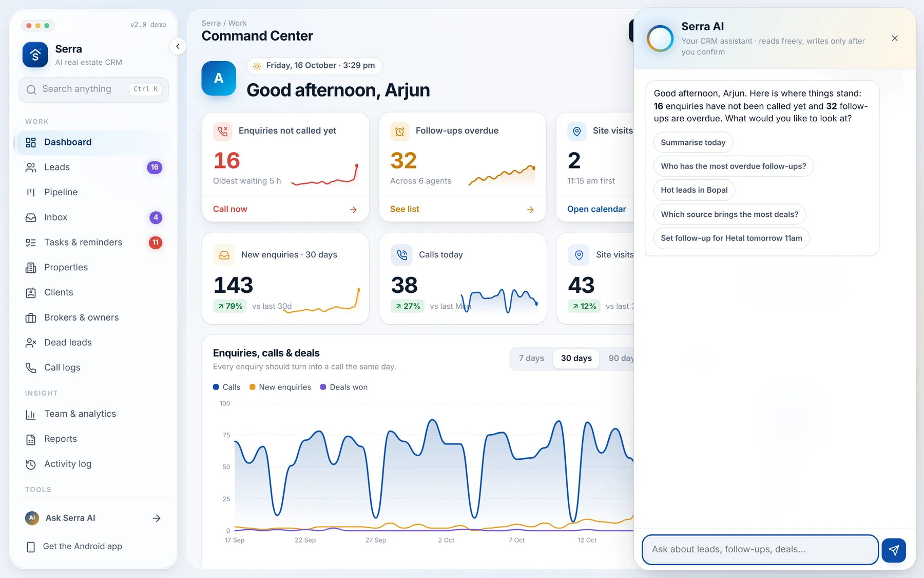Switch the chart to 7 days
This screenshot has height=578, width=924.
tap(531, 358)
